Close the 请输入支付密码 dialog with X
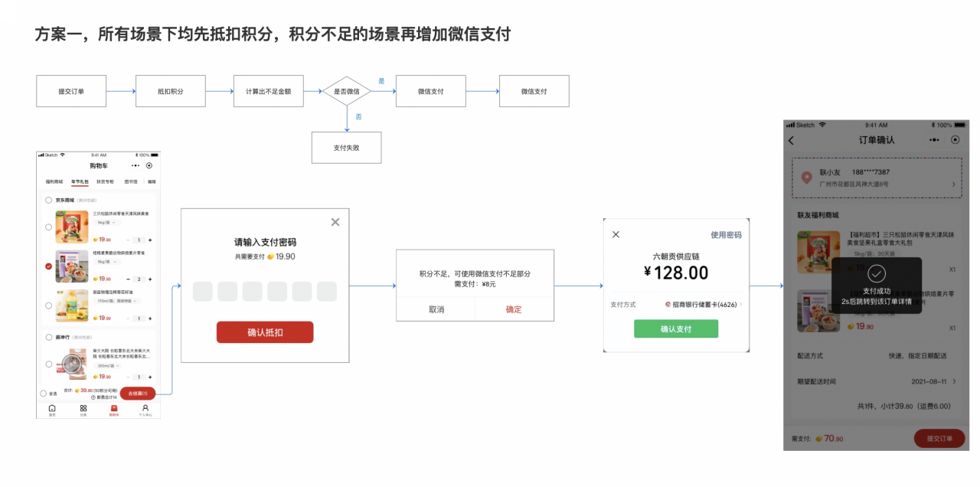This screenshot has width=980, height=487. 335,222
